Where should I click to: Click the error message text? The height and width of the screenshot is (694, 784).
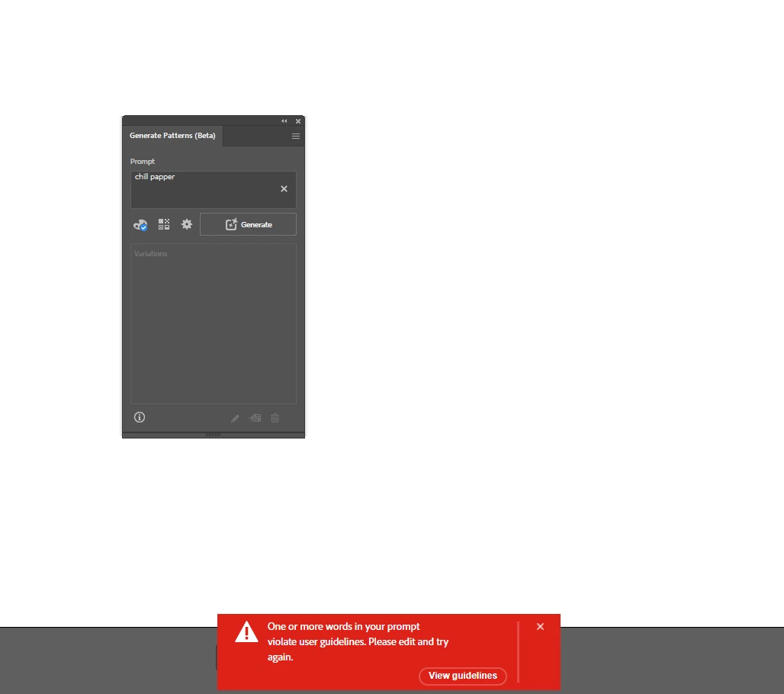(358, 641)
